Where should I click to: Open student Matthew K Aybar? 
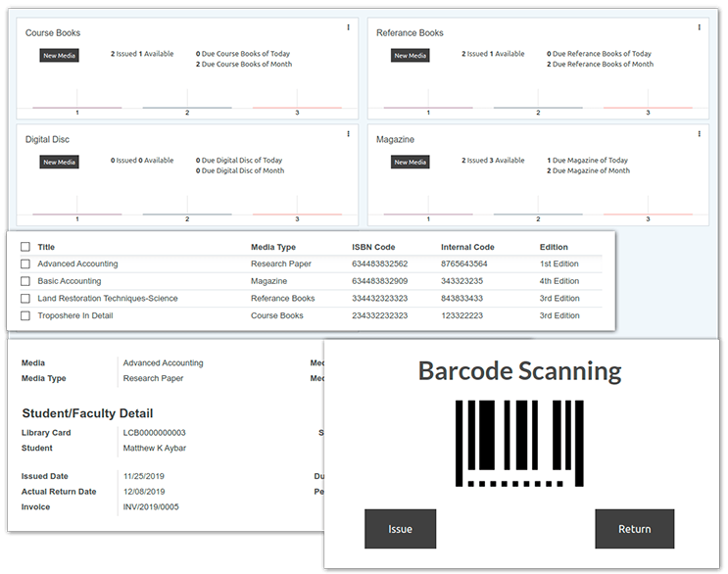(154, 449)
